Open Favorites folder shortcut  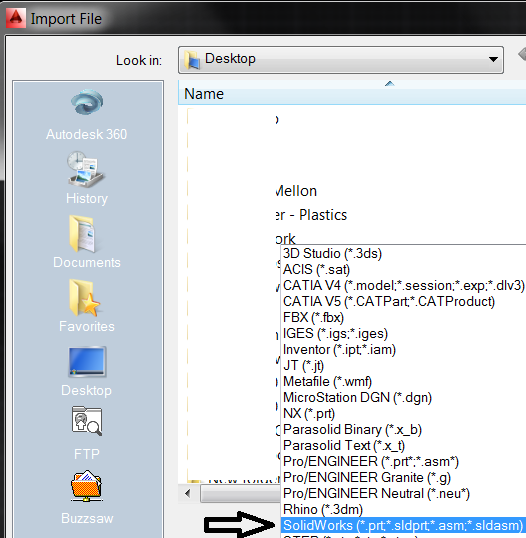click(86, 306)
